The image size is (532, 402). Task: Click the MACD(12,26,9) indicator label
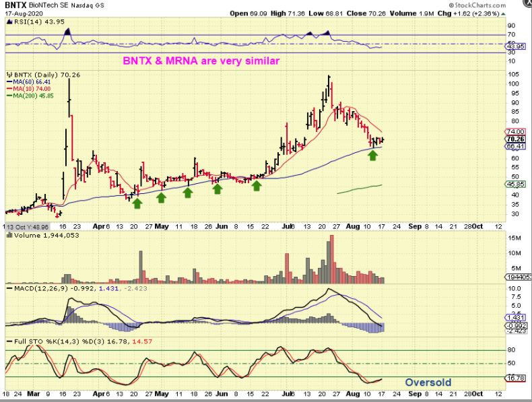tap(41, 288)
